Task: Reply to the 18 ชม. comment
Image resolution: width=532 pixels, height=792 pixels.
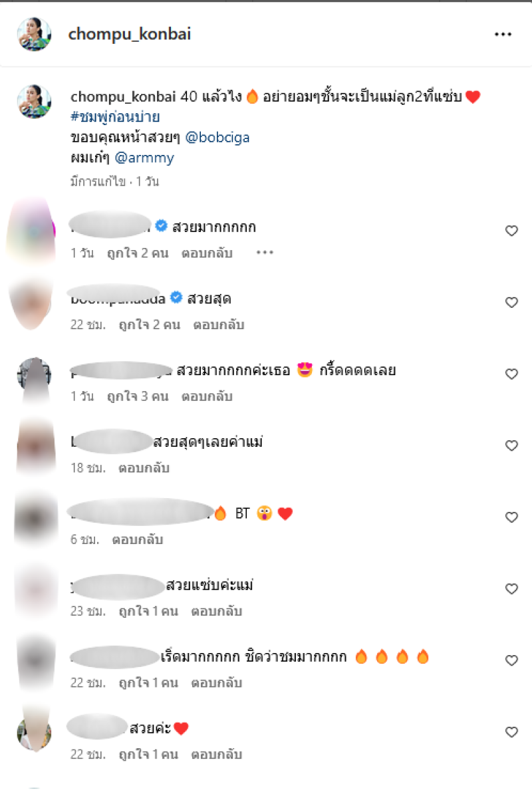Action: [x=144, y=468]
